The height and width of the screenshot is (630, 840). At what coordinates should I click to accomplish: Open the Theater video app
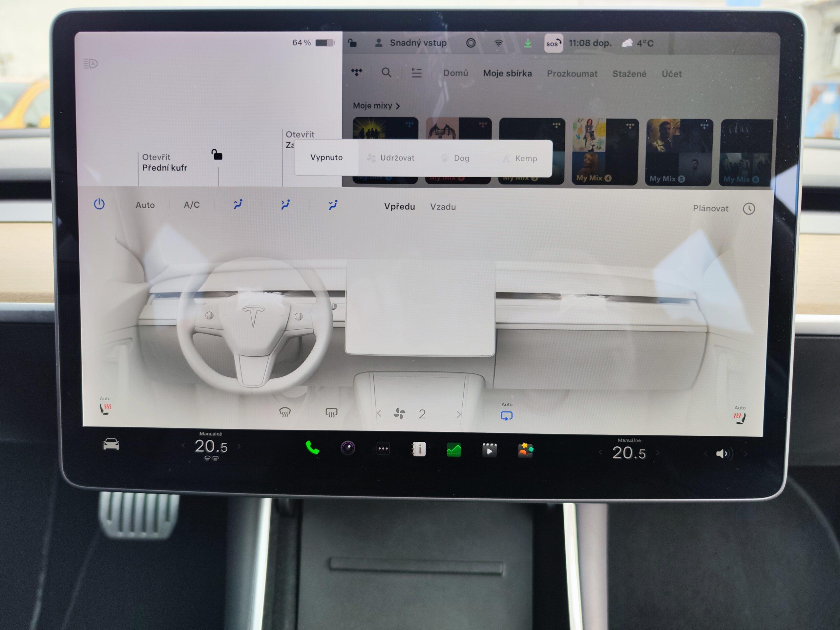click(489, 451)
